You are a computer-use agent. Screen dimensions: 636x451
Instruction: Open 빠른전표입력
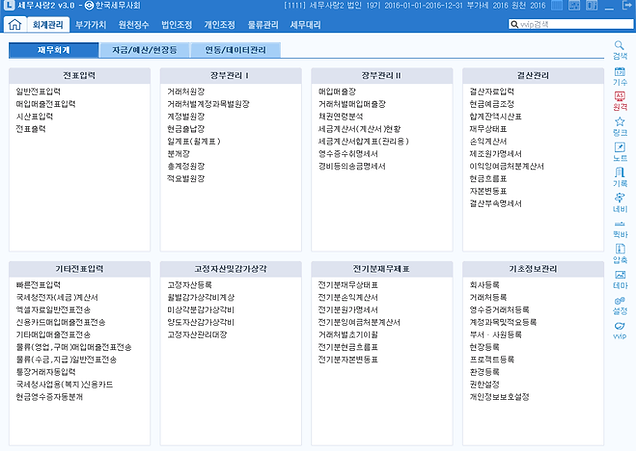[x=38, y=285]
